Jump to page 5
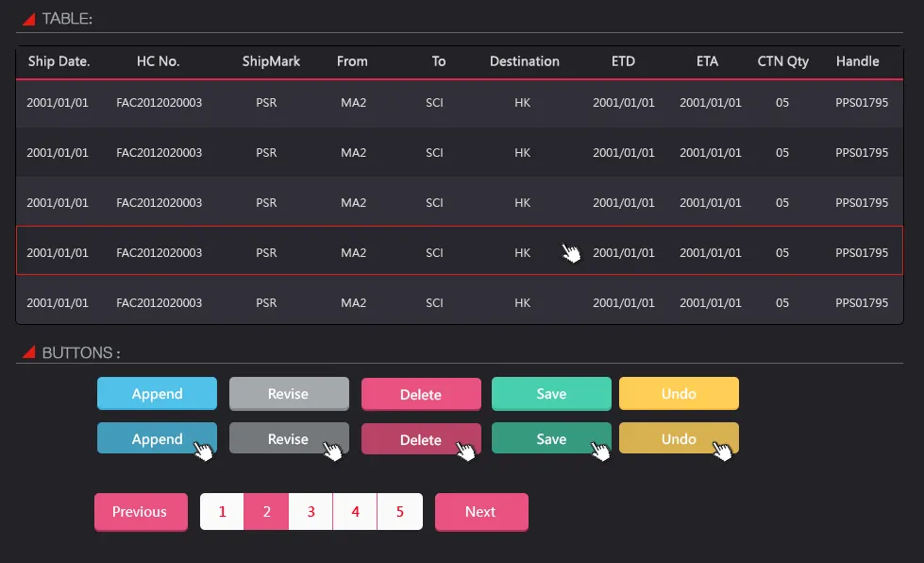 click(399, 512)
